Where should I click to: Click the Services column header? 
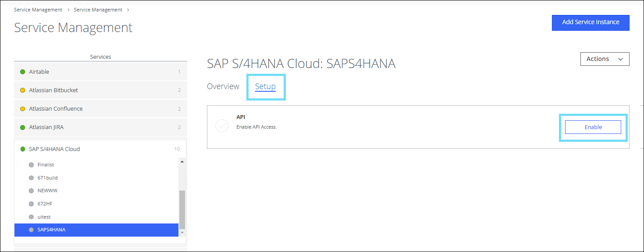[100, 57]
